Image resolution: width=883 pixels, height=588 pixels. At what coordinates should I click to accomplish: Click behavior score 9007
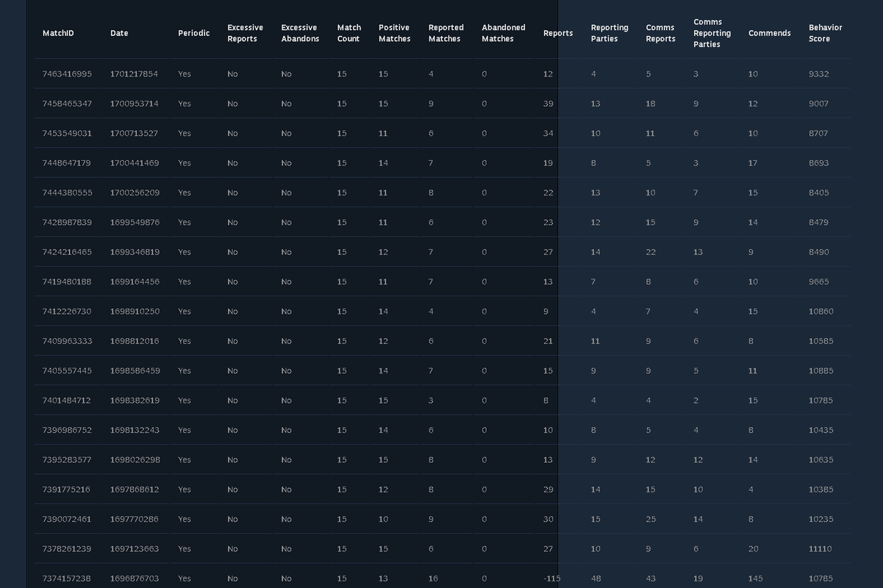coord(818,104)
